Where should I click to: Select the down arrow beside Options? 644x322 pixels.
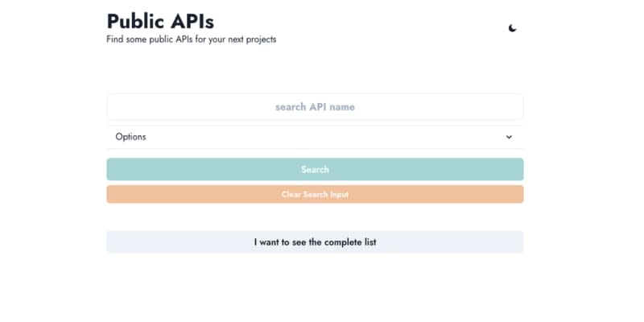coord(509,137)
